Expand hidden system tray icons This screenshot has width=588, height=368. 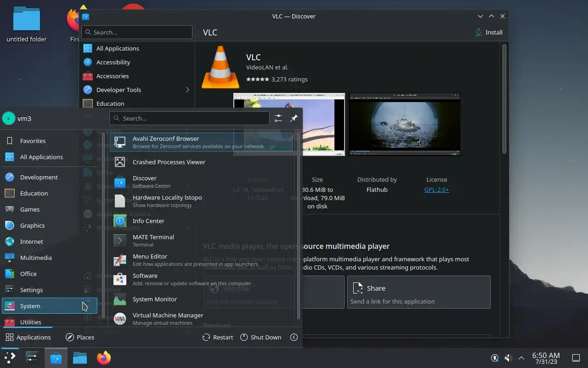tap(521, 358)
